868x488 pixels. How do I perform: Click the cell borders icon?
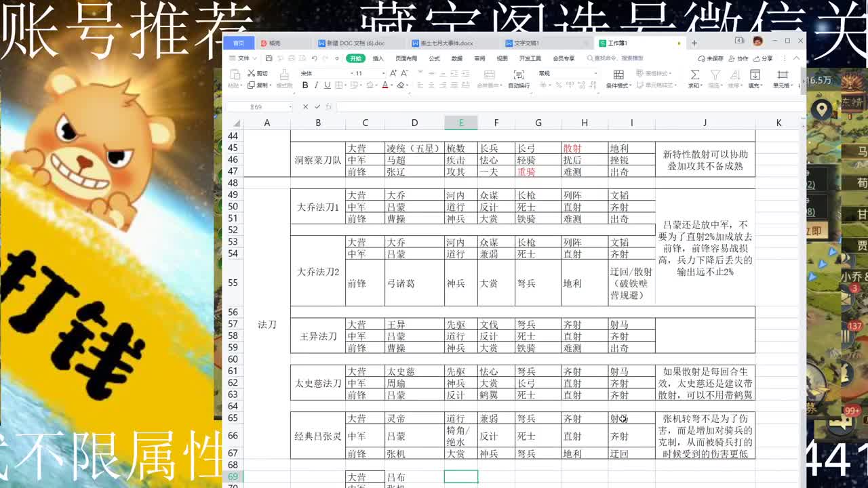338,85
